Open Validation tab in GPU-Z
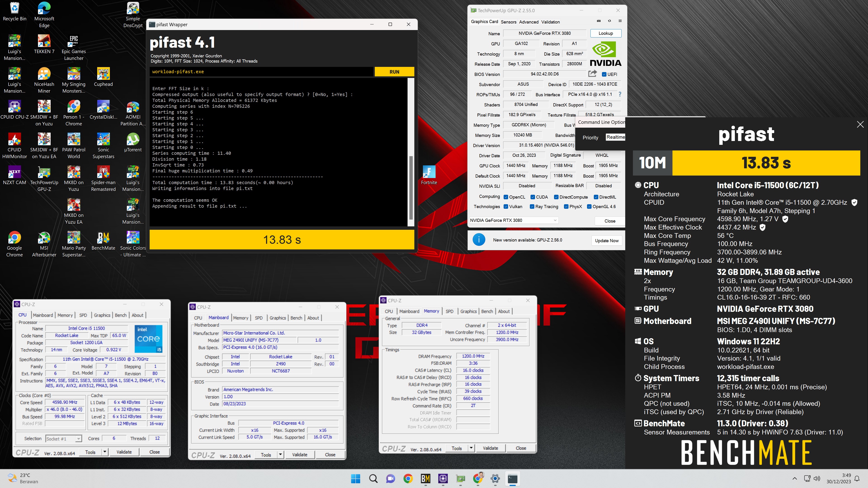 [551, 22]
